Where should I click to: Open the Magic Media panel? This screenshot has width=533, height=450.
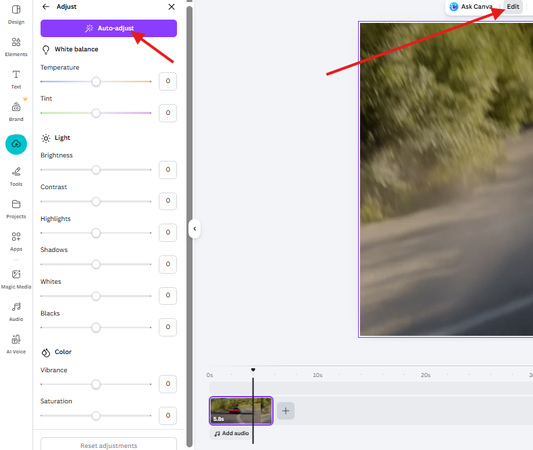[16, 279]
